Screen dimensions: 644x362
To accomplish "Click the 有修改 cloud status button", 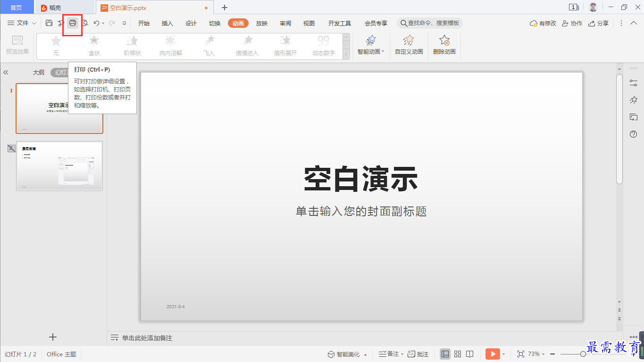I will [x=543, y=23].
